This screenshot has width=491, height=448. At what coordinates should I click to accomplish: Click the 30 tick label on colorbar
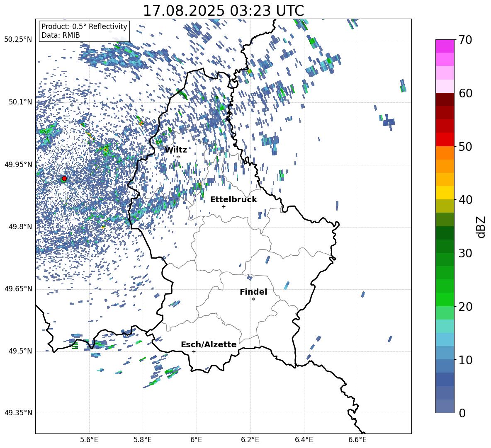tap(465, 253)
